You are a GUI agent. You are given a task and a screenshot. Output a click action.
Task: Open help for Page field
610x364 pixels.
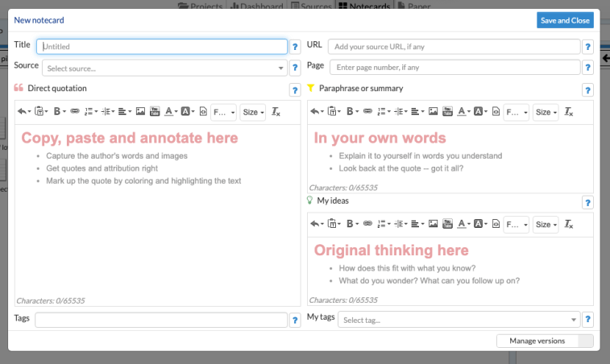(587, 68)
